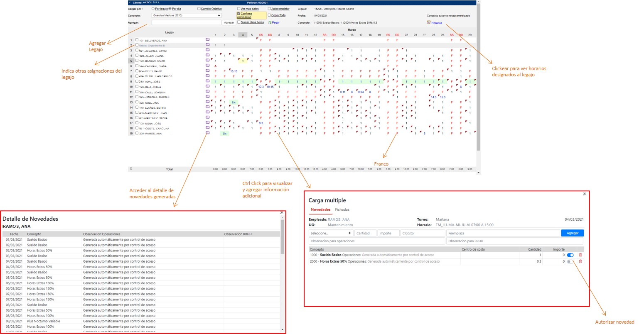Screen dimensions: 644x334
Task: Uncheck Confirma eliminacion checkbox
Action: 238,14
